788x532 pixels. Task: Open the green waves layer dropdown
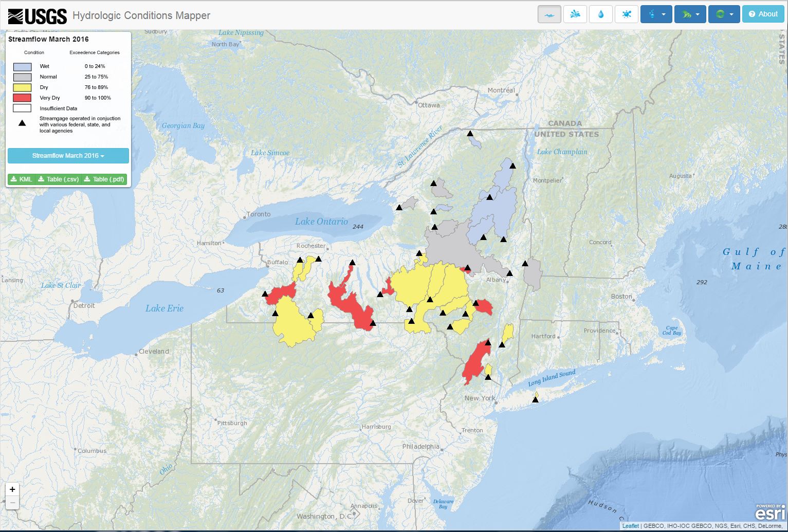(690, 14)
